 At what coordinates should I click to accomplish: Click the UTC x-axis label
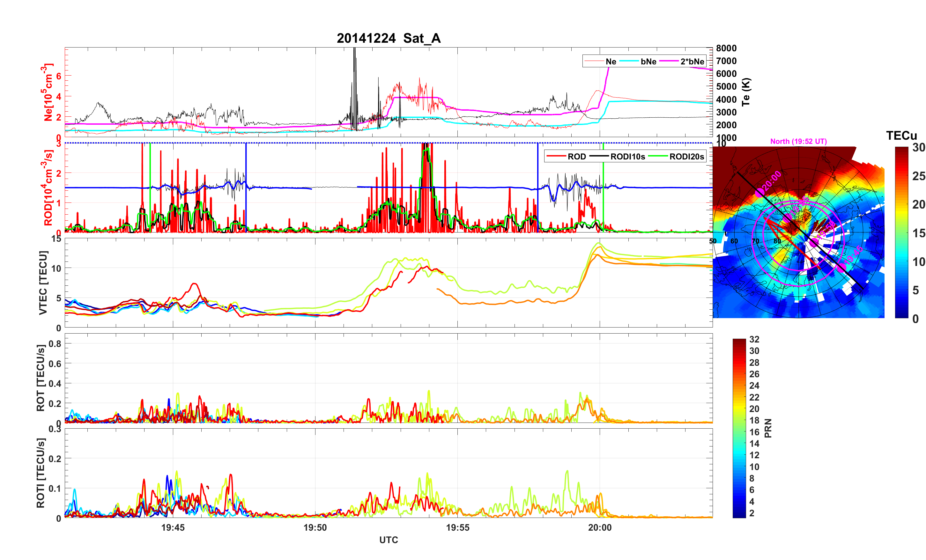[388, 540]
